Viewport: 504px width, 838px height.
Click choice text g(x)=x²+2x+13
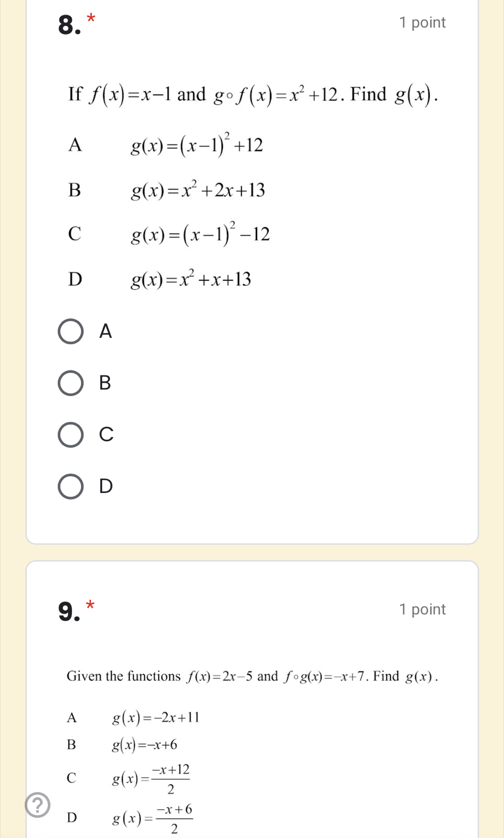click(x=198, y=191)
